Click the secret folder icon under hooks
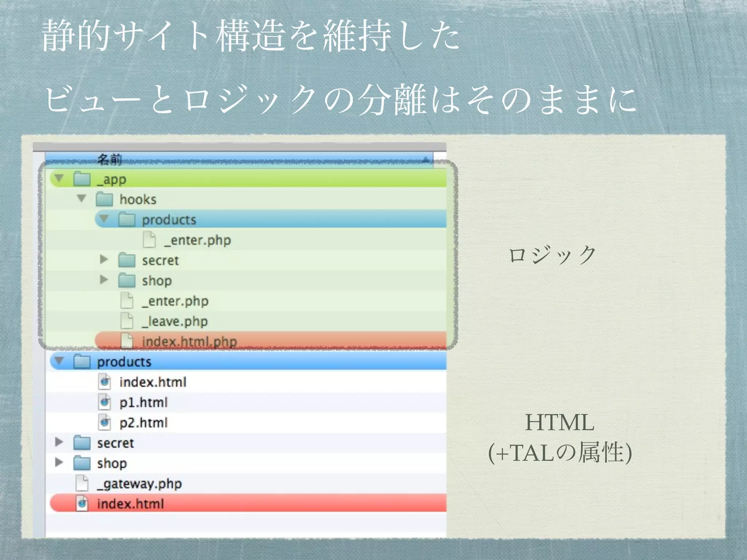Image resolution: width=747 pixels, height=560 pixels. [127, 260]
